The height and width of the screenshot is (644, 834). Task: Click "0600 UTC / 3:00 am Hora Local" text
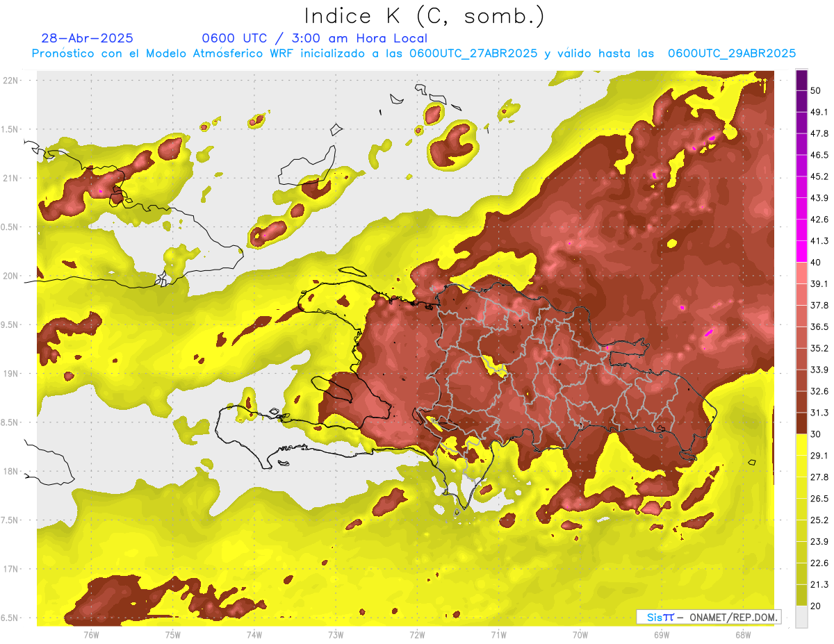pyautogui.click(x=315, y=38)
